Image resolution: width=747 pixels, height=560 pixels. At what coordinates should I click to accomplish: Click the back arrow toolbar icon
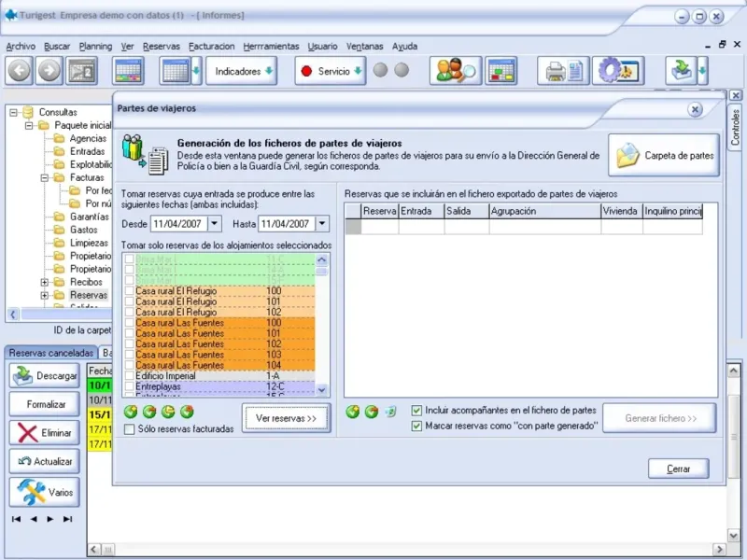tap(19, 71)
